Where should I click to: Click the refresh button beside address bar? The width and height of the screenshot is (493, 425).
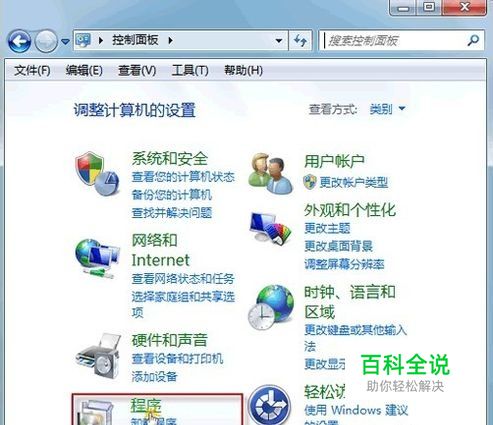click(300, 41)
